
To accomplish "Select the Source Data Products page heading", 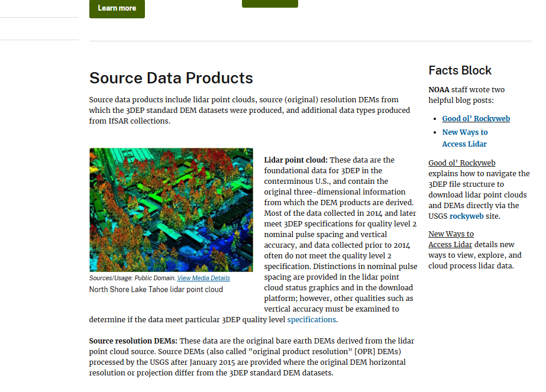I will (170, 78).
